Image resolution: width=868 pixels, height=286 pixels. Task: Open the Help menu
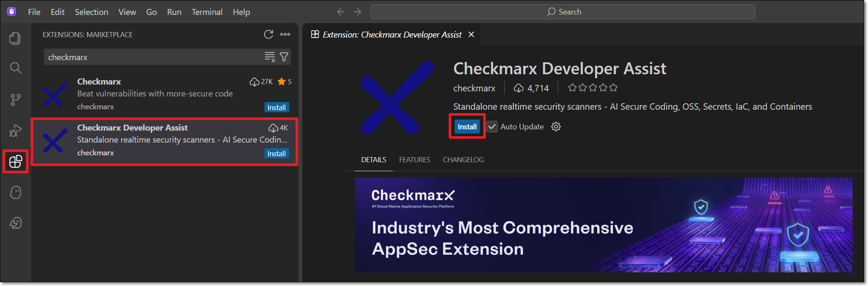point(241,12)
